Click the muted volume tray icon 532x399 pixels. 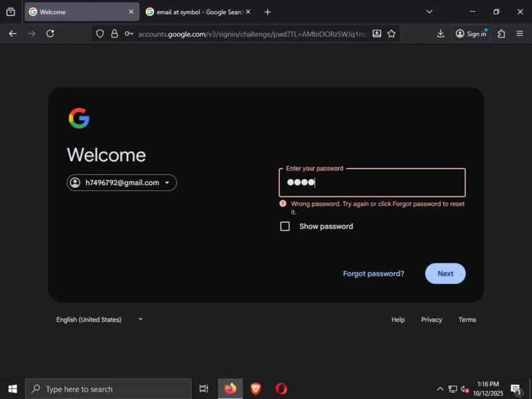[x=465, y=389]
